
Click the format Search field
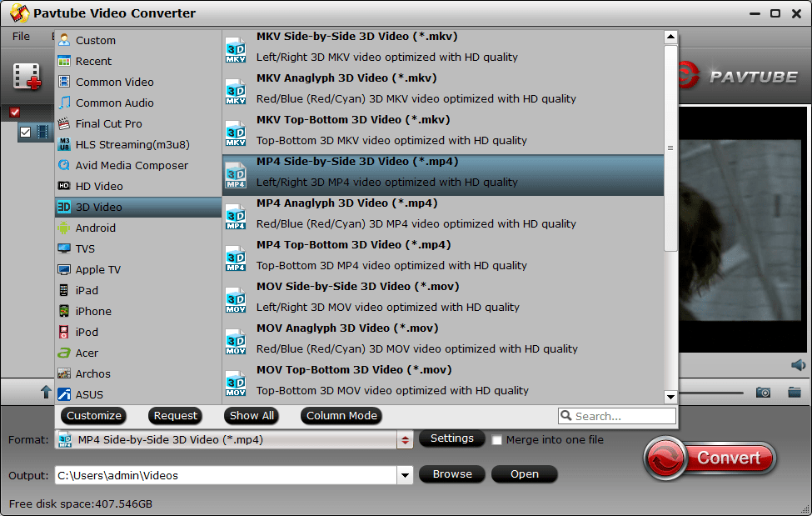tap(617, 416)
